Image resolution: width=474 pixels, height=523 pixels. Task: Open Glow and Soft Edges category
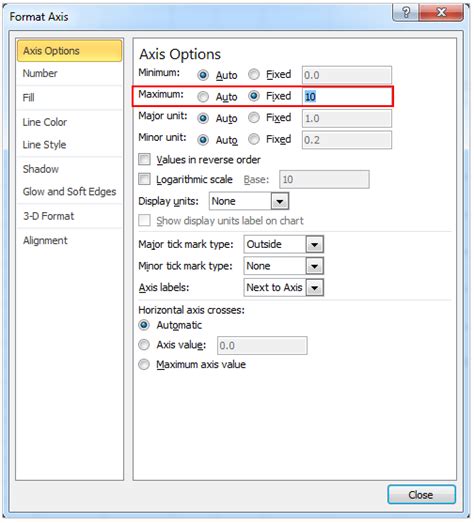[x=69, y=192]
